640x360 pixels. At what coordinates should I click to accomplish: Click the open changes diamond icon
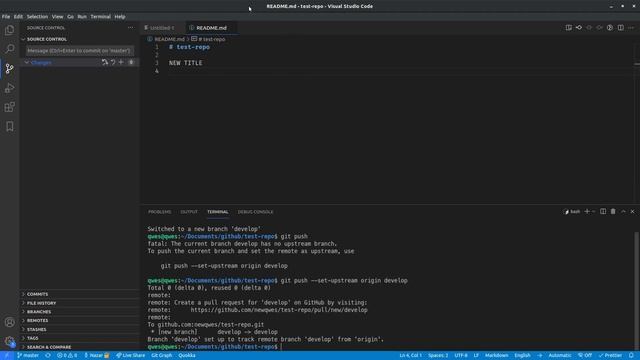point(579,28)
